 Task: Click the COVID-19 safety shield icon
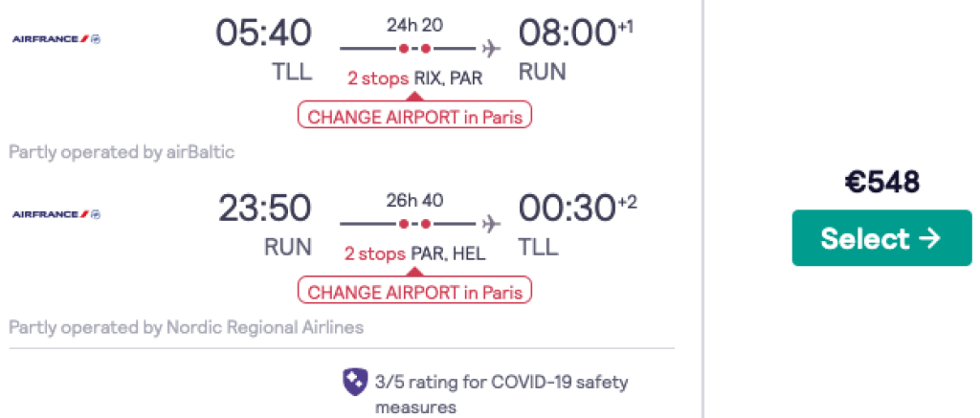[x=354, y=382]
